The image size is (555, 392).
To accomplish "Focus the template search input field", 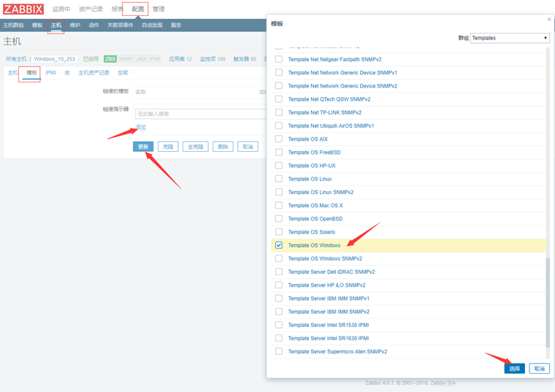I will 200,114.
